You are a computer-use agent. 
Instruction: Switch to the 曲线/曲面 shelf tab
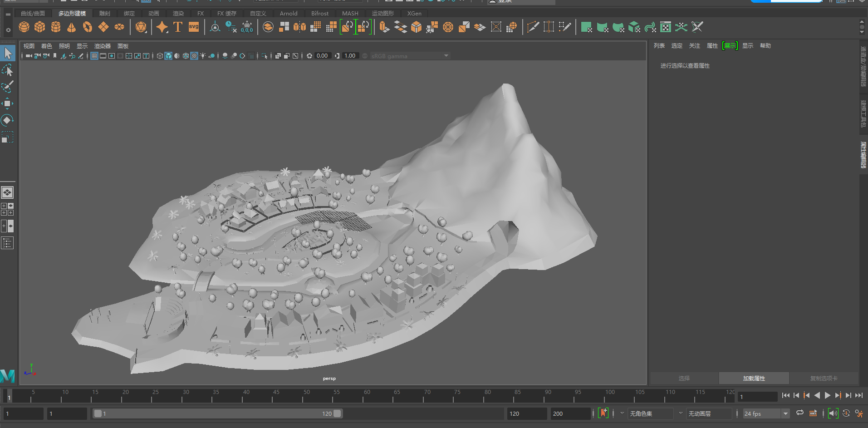(33, 14)
